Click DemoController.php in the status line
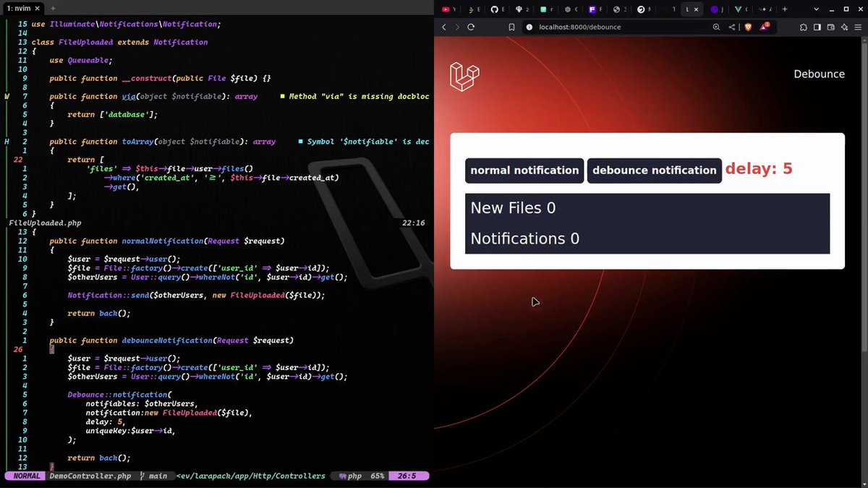This screenshot has width=868, height=488. [90, 476]
